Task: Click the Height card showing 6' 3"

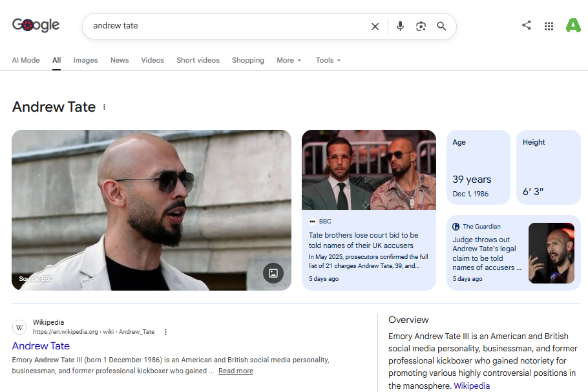Action: click(x=549, y=167)
